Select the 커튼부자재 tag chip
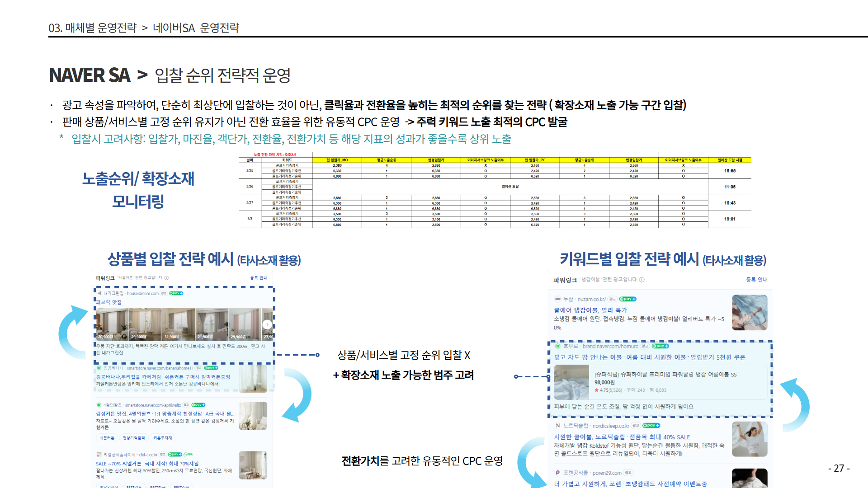 point(162,438)
